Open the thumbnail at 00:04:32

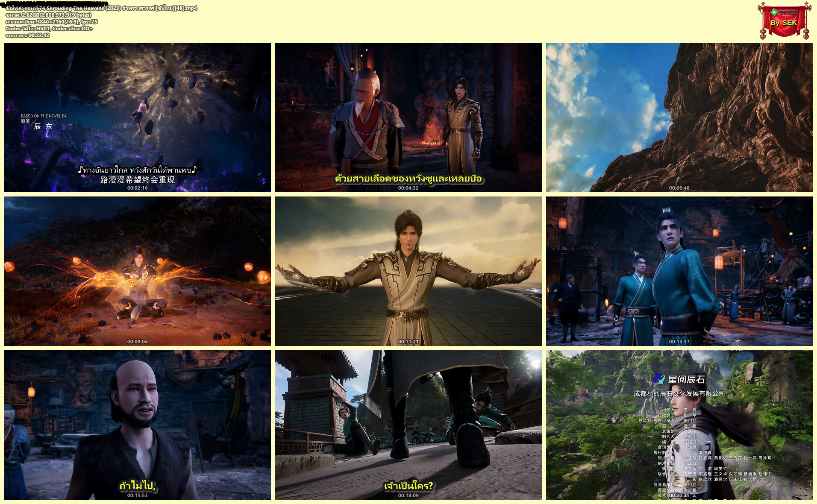pyautogui.click(x=408, y=117)
